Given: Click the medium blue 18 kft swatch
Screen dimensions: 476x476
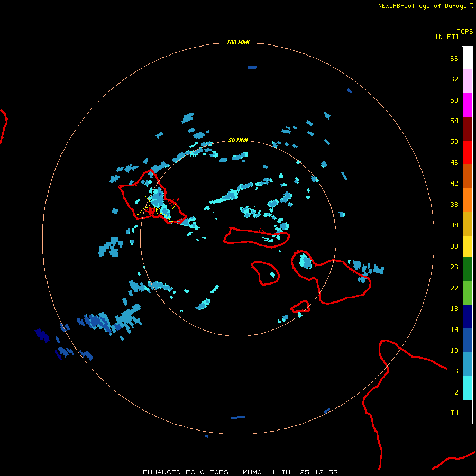Looking at the screenshot, I should click(x=467, y=341).
